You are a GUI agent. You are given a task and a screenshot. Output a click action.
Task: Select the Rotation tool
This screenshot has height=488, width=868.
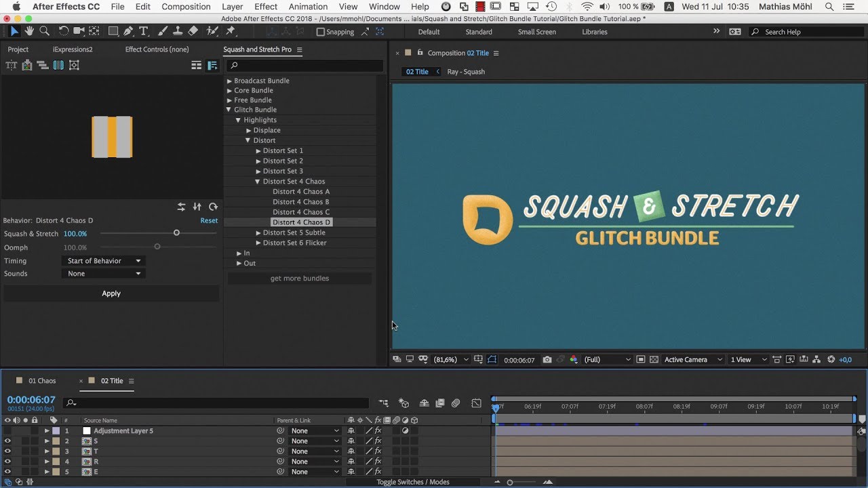coord(64,31)
